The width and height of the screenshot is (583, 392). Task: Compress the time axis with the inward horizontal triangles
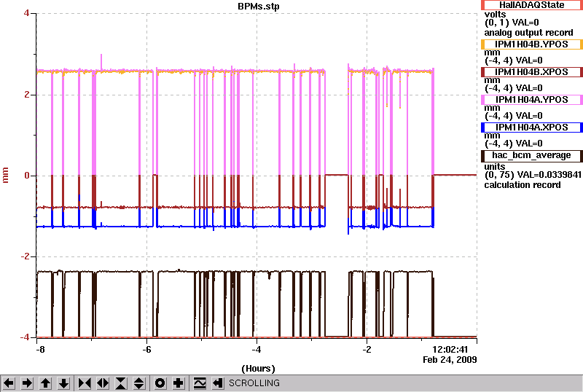coord(85,383)
